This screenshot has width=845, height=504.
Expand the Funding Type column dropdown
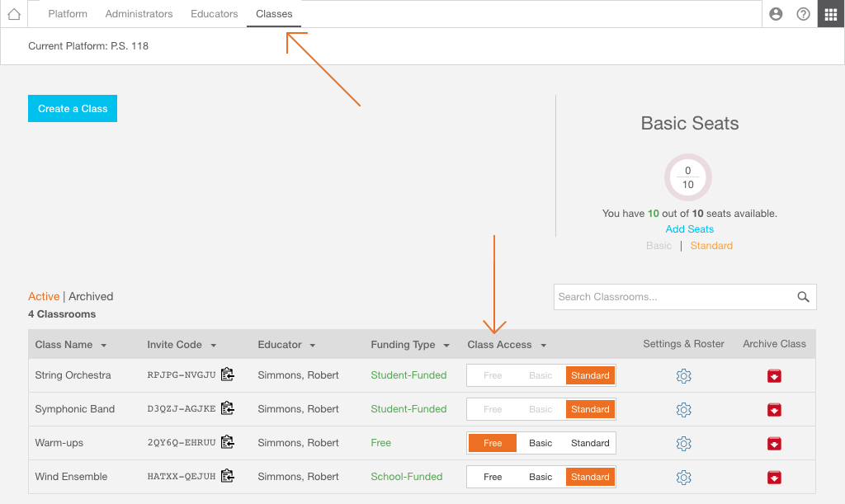[x=446, y=345]
